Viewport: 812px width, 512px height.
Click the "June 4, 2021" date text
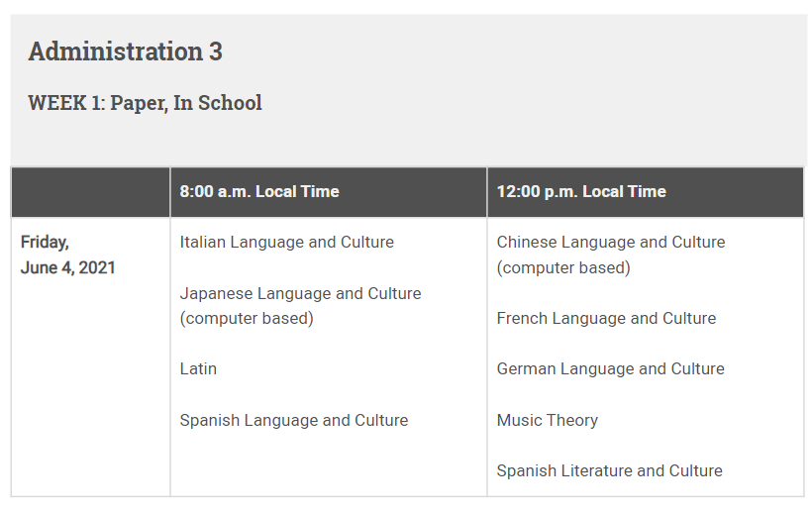(x=67, y=268)
